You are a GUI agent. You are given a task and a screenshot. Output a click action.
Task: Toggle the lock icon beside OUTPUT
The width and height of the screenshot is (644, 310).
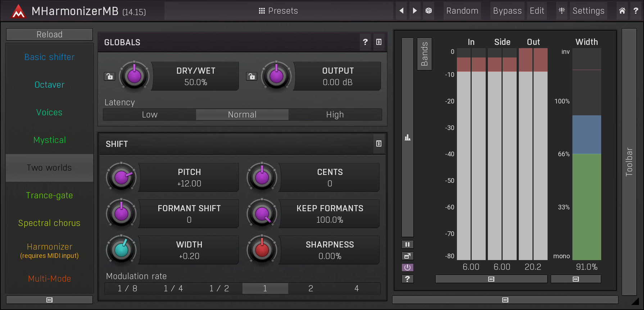(x=251, y=76)
